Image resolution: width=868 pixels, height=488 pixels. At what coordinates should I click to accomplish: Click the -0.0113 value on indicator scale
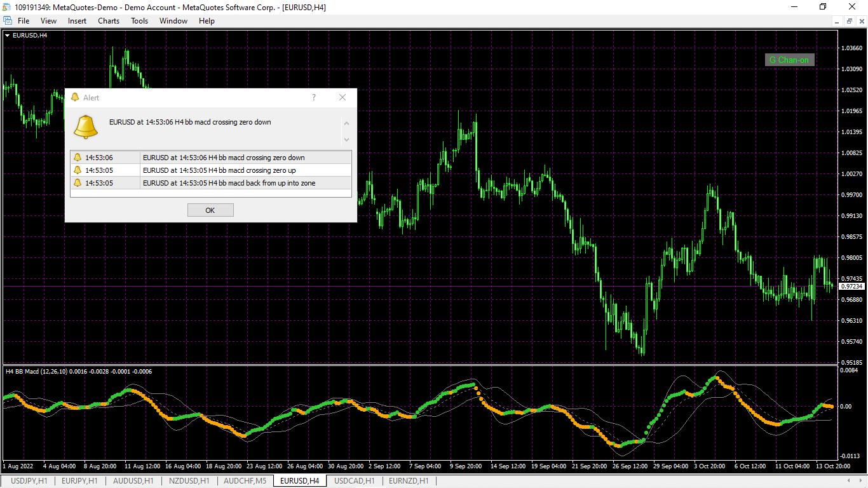tap(850, 456)
